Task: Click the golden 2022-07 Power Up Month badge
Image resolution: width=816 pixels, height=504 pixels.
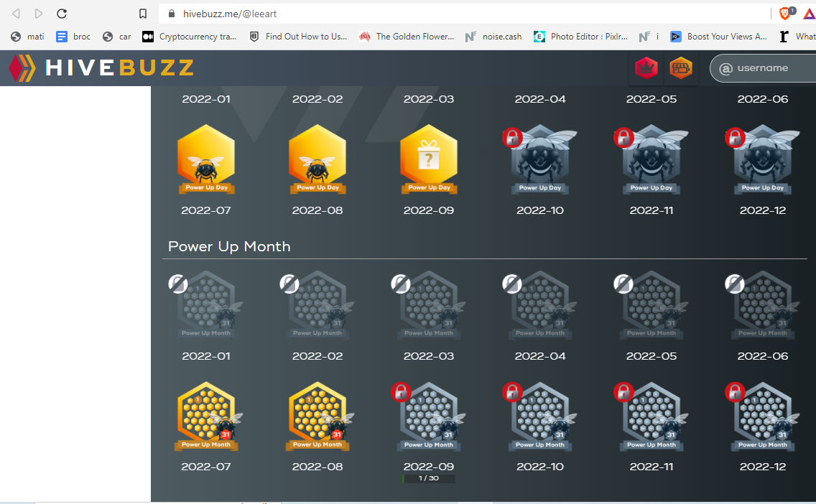Action: click(207, 416)
